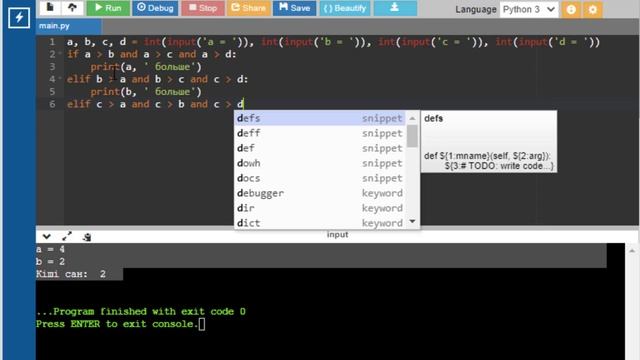640x360 pixels.
Task: Open the orange info icon button
Action: 571,9
